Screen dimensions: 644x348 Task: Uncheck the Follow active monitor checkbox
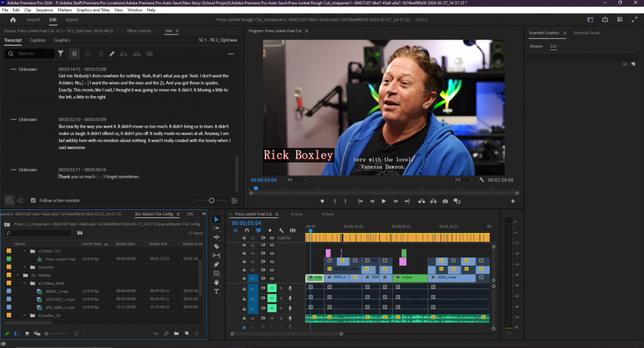pos(33,200)
